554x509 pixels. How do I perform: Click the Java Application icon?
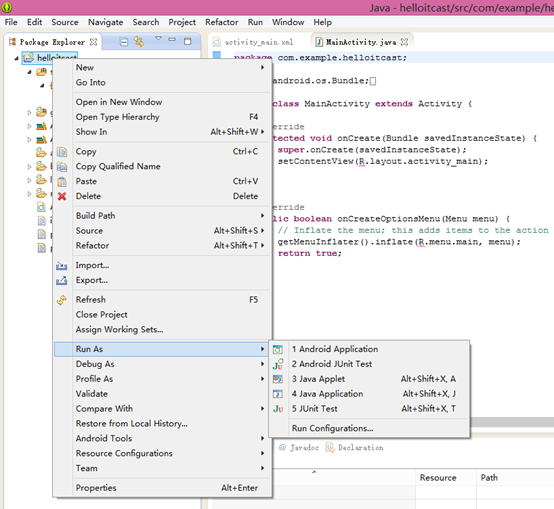tap(278, 394)
